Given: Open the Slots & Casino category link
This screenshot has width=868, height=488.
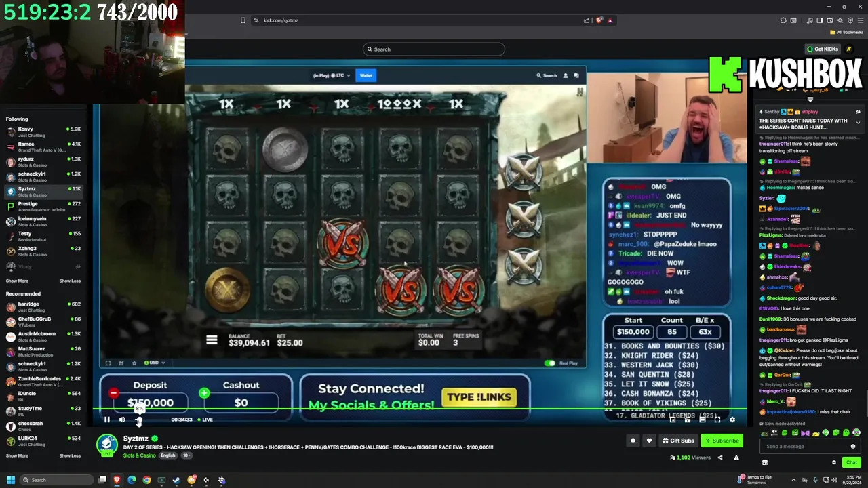Looking at the screenshot, I should (139, 455).
